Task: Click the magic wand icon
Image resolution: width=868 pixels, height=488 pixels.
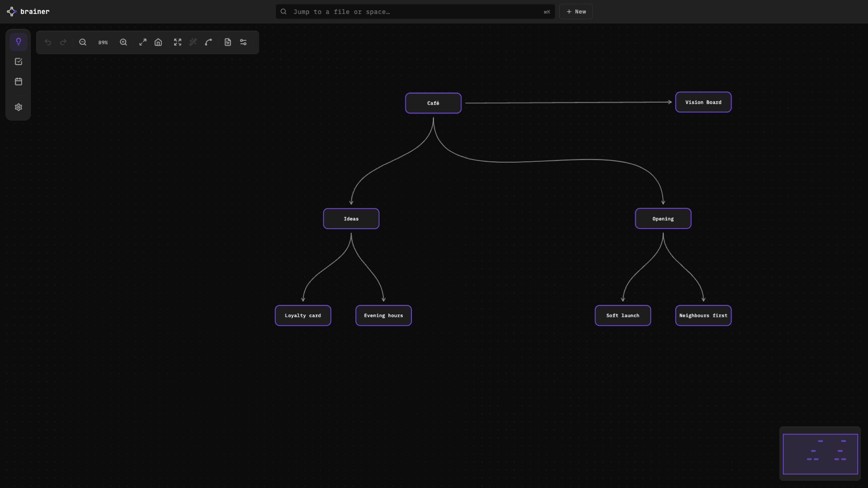Action: point(193,42)
